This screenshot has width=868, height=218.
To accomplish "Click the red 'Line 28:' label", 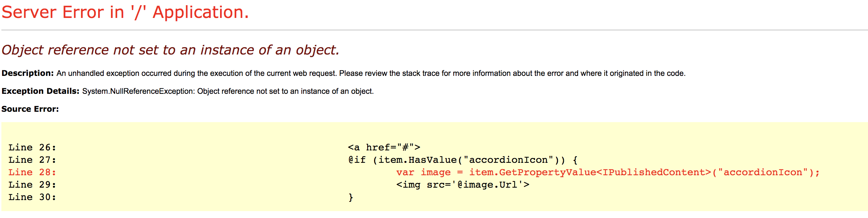I will coord(32,172).
